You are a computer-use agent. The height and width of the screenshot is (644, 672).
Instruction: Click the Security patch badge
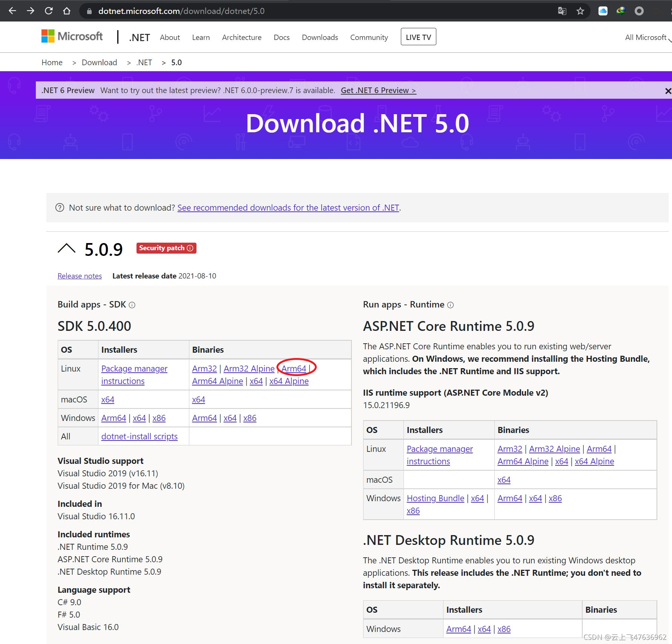coord(166,248)
